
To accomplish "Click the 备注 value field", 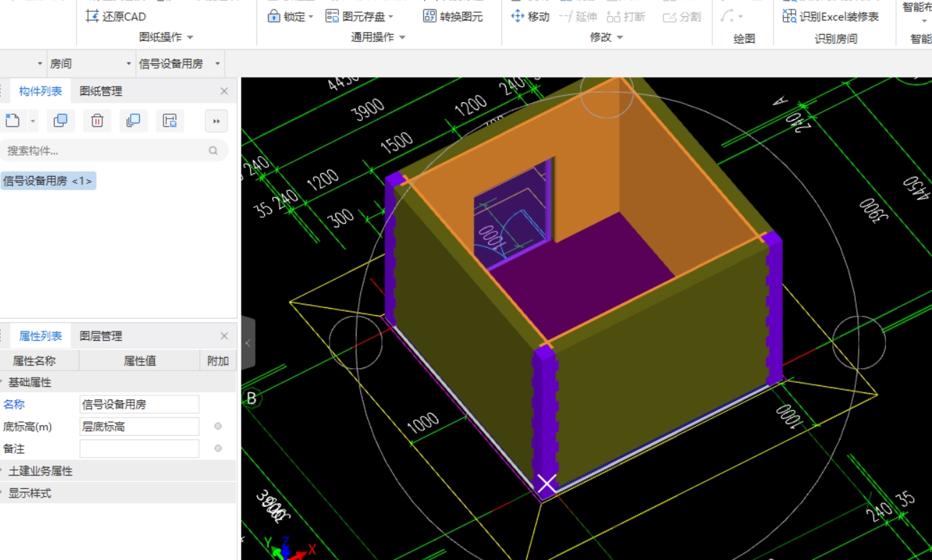I will coord(139,449).
